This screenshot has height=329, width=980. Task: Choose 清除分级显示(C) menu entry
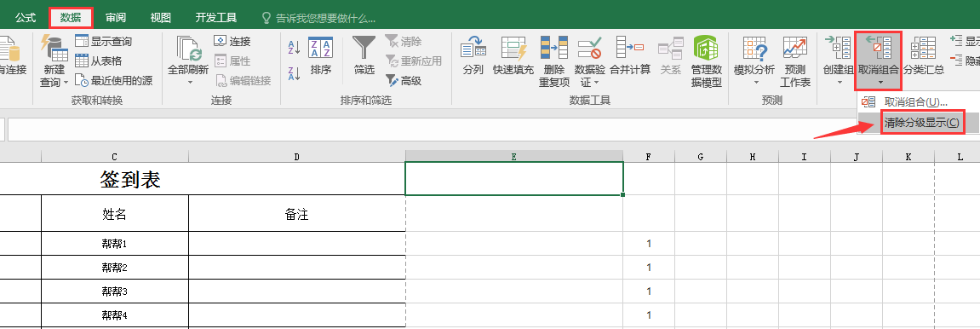point(918,122)
